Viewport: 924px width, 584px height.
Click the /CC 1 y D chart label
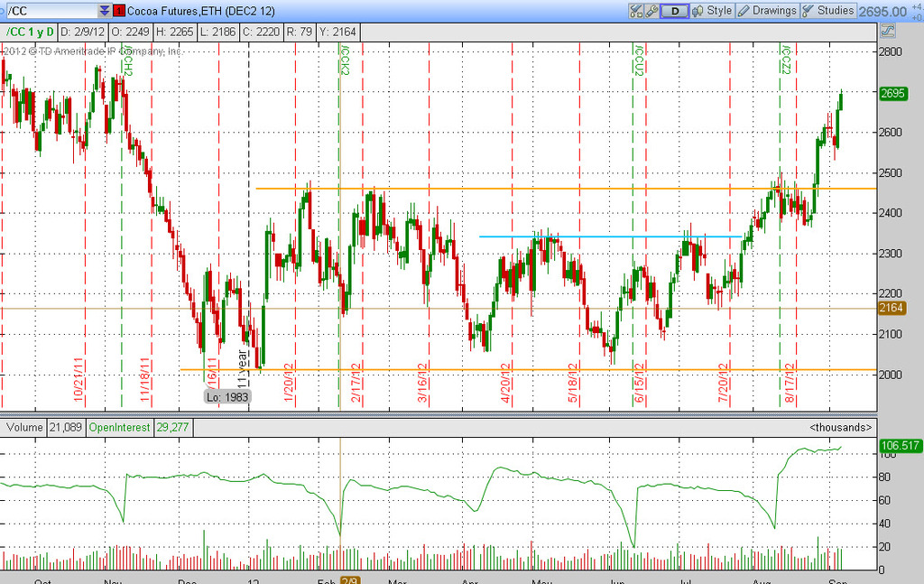pos(31,31)
